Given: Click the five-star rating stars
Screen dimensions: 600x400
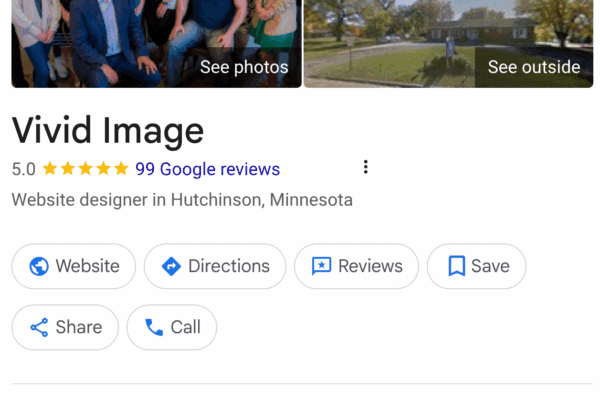Looking at the screenshot, I should click(85, 169).
